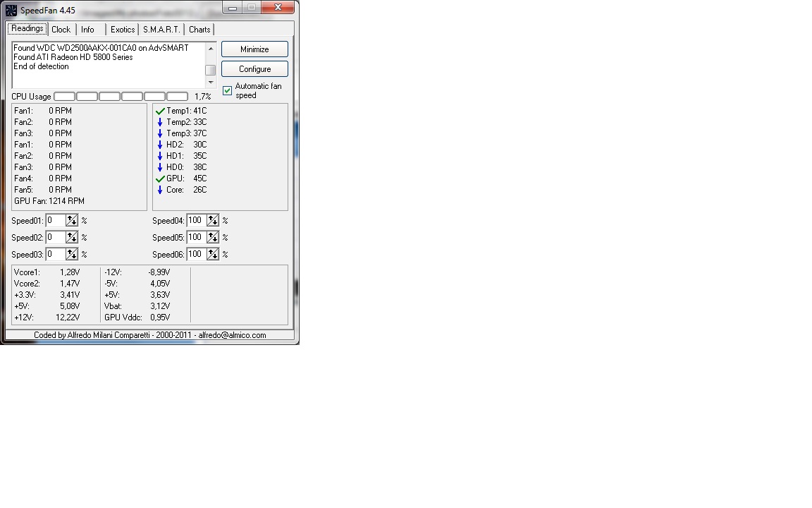This screenshot has width=812, height=508.
Task: Click the Speed04 spinner arrows
Action: coord(213,220)
